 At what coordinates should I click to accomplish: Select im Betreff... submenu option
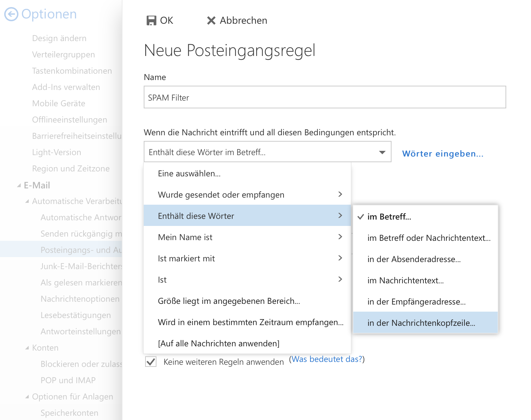[x=426, y=217]
